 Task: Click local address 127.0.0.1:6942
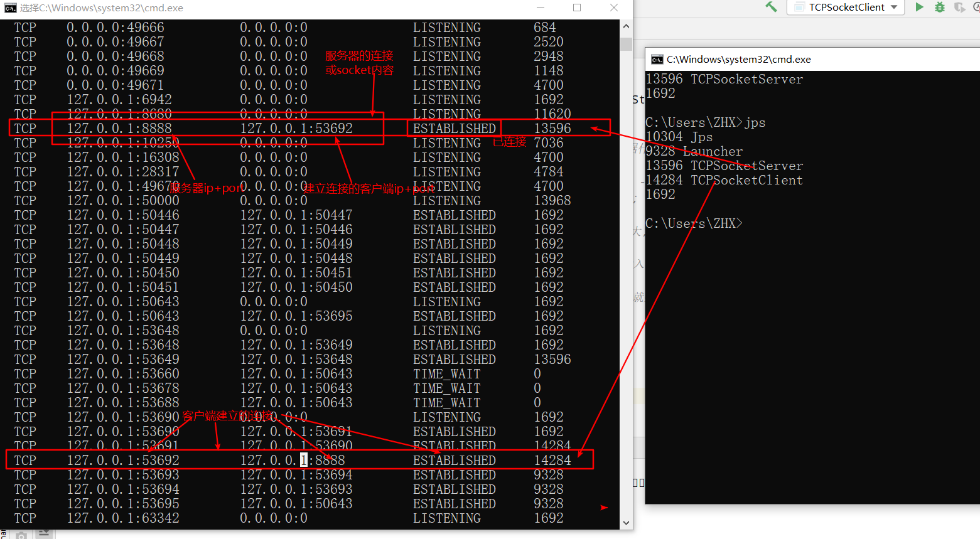click(x=119, y=100)
